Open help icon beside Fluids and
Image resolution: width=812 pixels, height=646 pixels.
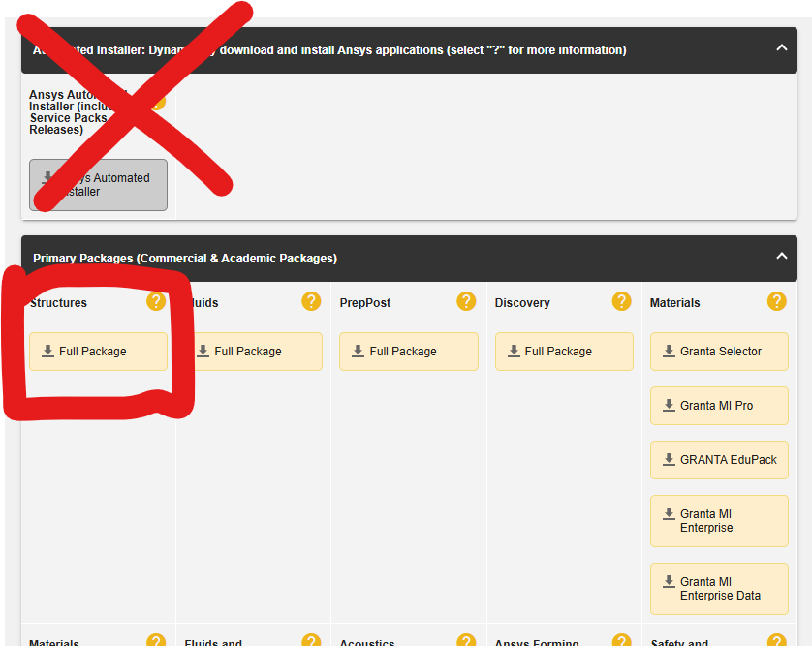pos(311,641)
